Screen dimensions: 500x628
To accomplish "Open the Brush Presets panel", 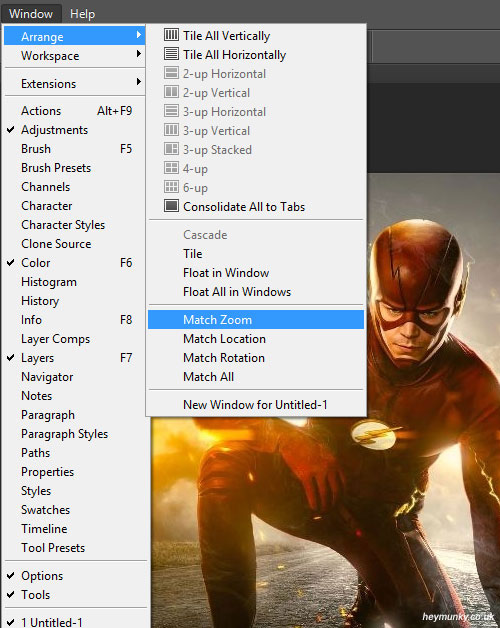I will point(75,168).
